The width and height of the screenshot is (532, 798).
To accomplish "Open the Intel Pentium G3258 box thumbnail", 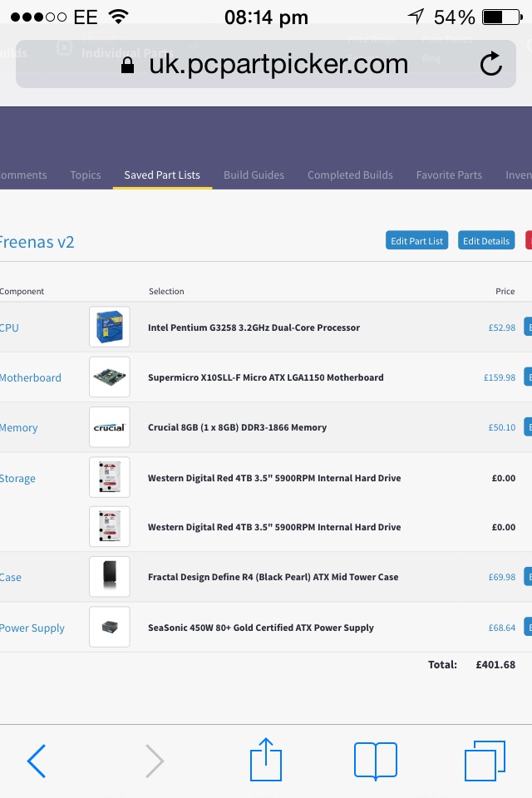I will [110, 327].
